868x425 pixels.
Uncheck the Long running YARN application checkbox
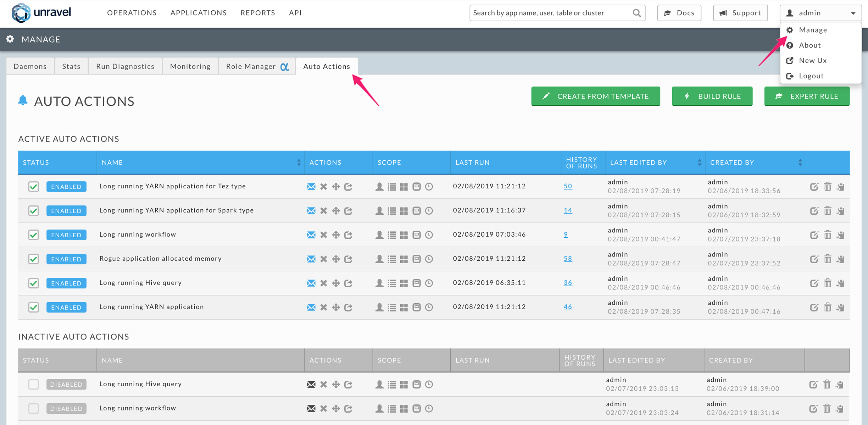pos(33,307)
